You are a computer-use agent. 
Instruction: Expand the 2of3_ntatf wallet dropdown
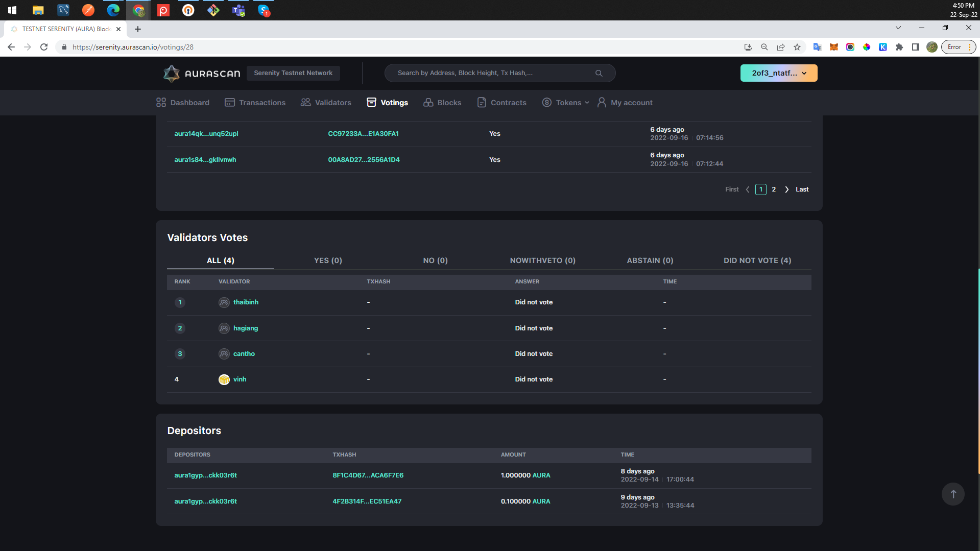tap(778, 73)
